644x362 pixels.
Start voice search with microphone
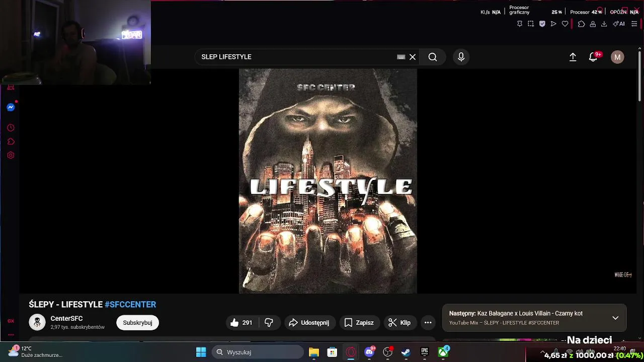(x=461, y=57)
